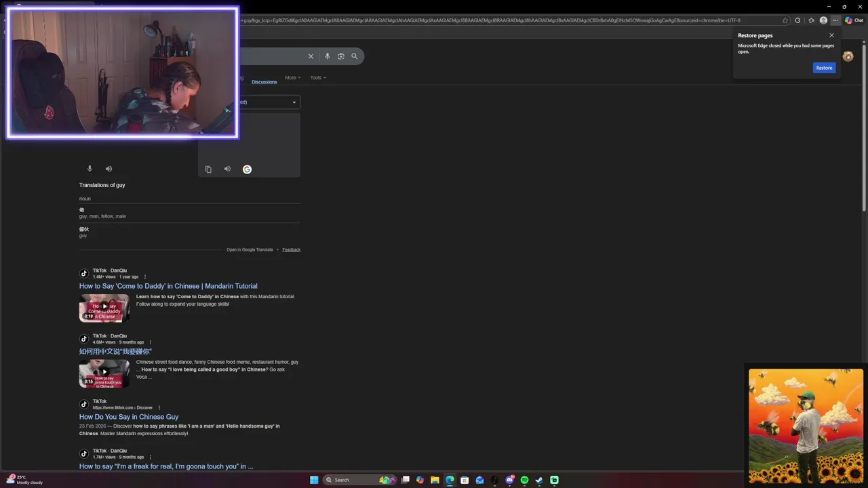Select the 'guy, man, fellow, male' text
The image size is (868, 488).
(x=102, y=216)
